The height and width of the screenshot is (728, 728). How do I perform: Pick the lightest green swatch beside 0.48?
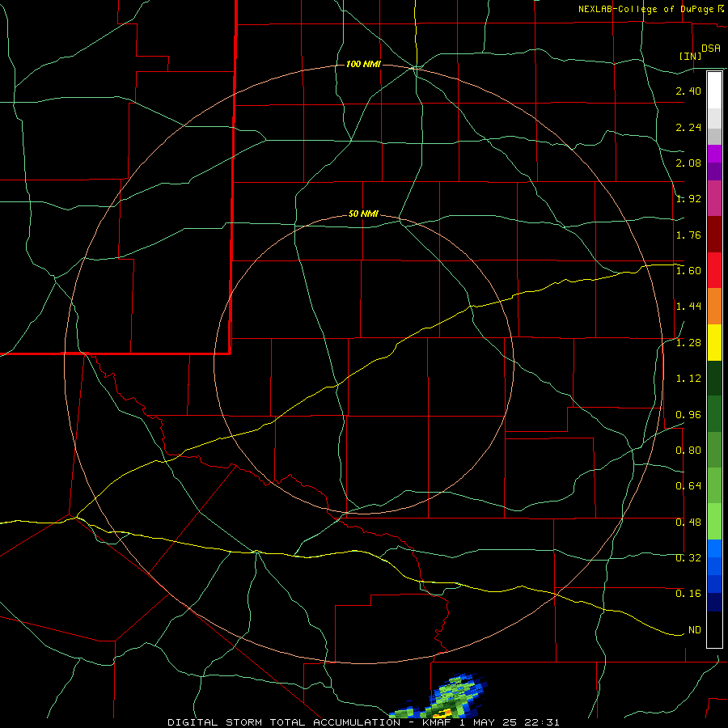tap(714, 522)
